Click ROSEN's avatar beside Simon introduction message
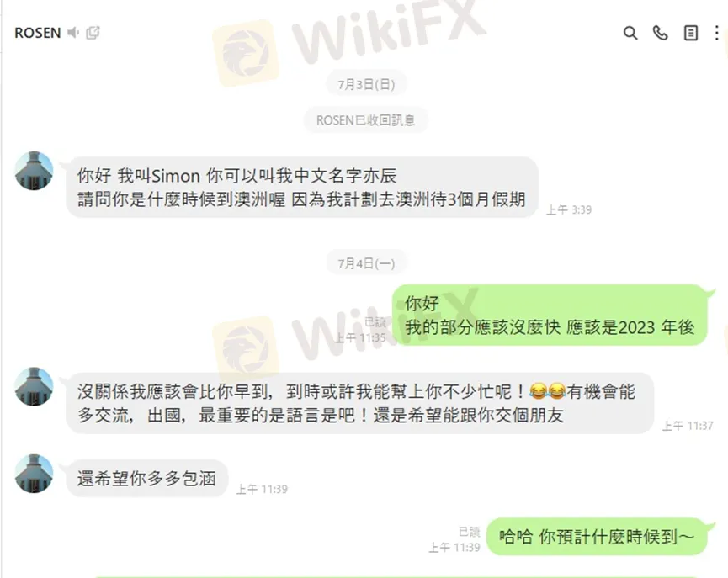 coord(34,171)
